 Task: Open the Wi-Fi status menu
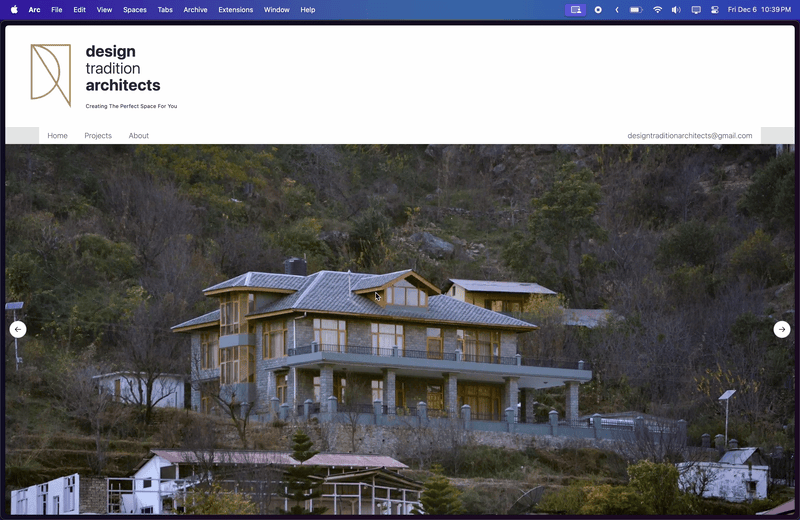pyautogui.click(x=657, y=9)
